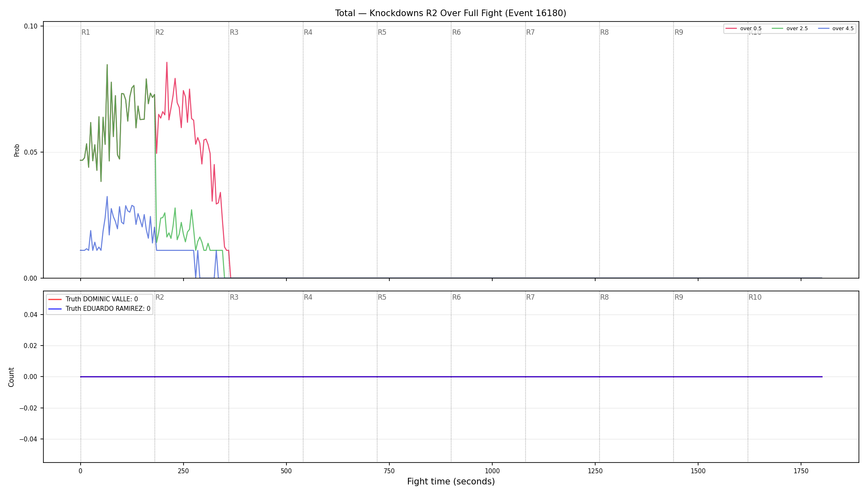Click the R9 round label in the Count chart
The height and width of the screenshot is (496, 868).
point(679,297)
